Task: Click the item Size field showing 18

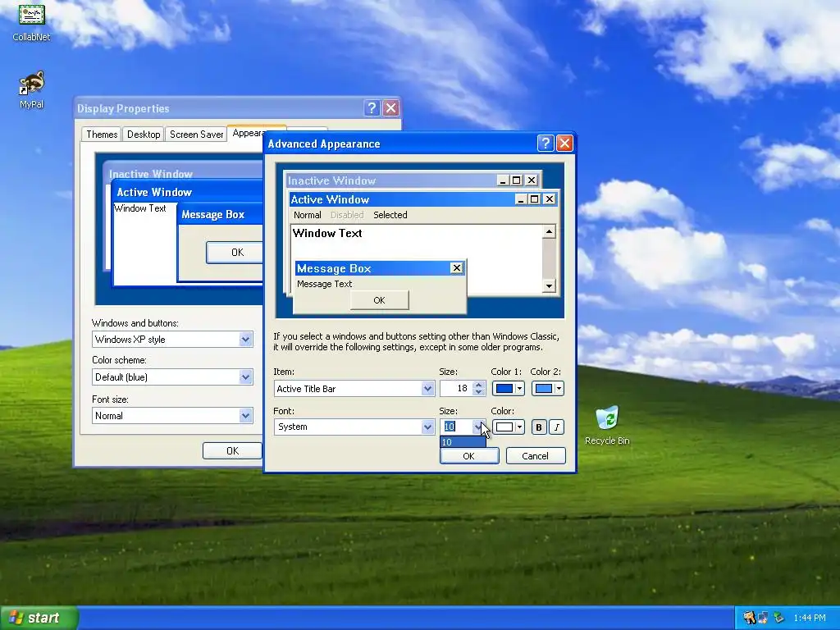Action: 456,388
